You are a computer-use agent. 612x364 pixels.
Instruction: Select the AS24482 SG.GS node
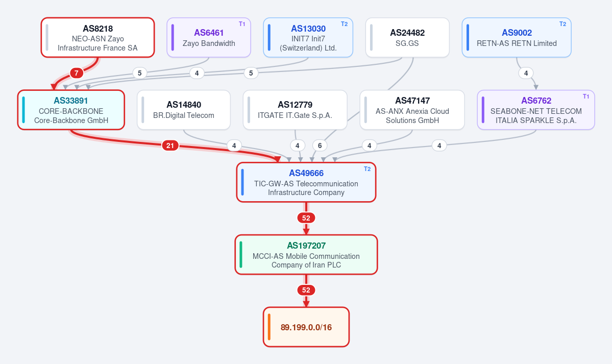click(x=407, y=37)
